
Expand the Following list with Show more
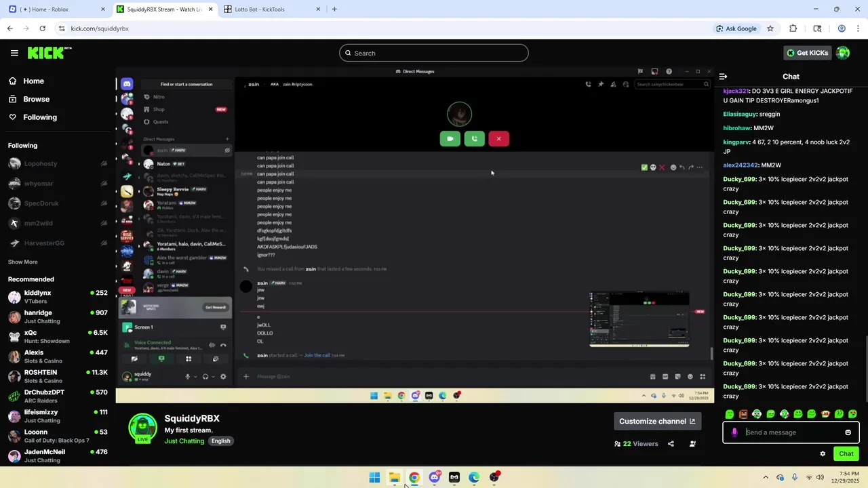23,262
